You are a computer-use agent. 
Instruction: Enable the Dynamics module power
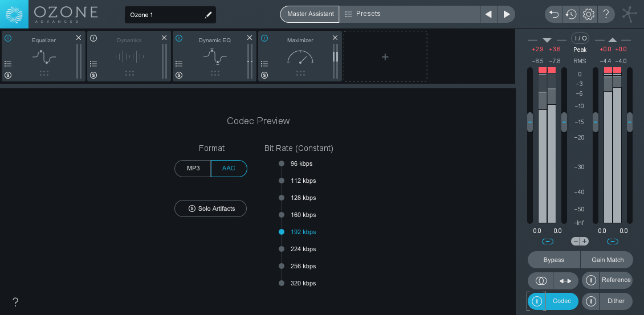[x=93, y=38]
